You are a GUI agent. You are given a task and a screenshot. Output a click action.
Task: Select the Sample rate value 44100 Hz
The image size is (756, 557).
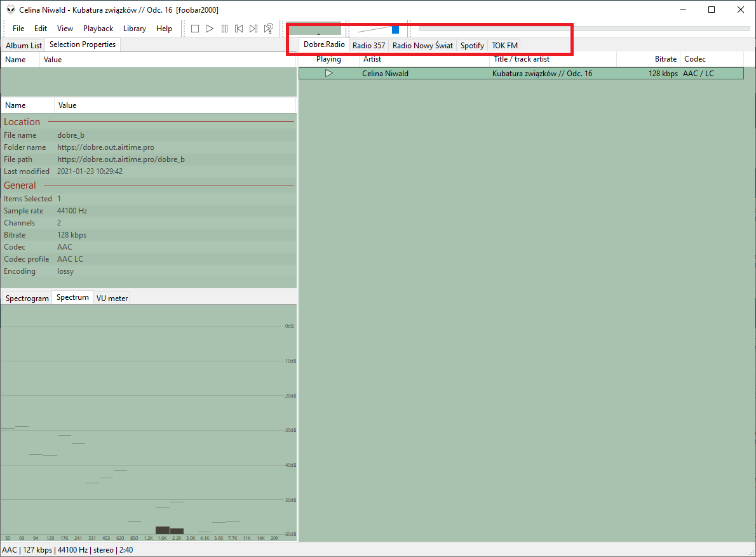point(72,211)
